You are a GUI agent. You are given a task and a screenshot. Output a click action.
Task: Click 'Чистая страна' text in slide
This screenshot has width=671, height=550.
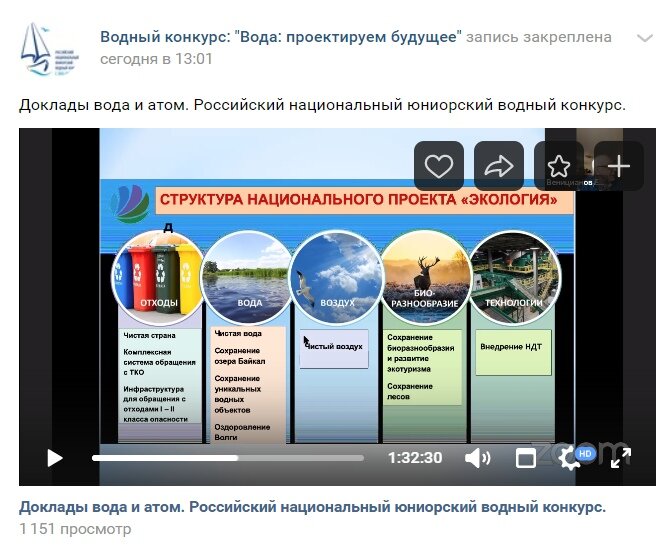click(x=149, y=336)
